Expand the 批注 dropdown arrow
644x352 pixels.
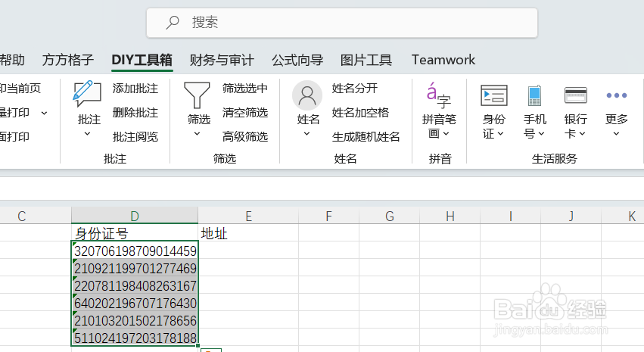(x=87, y=133)
